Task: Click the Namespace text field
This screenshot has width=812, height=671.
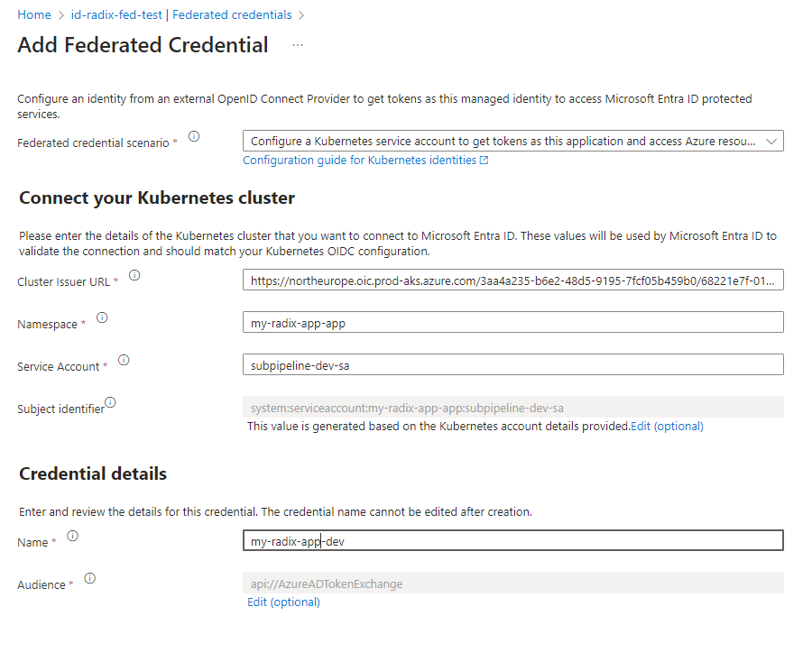Action: 512,322
